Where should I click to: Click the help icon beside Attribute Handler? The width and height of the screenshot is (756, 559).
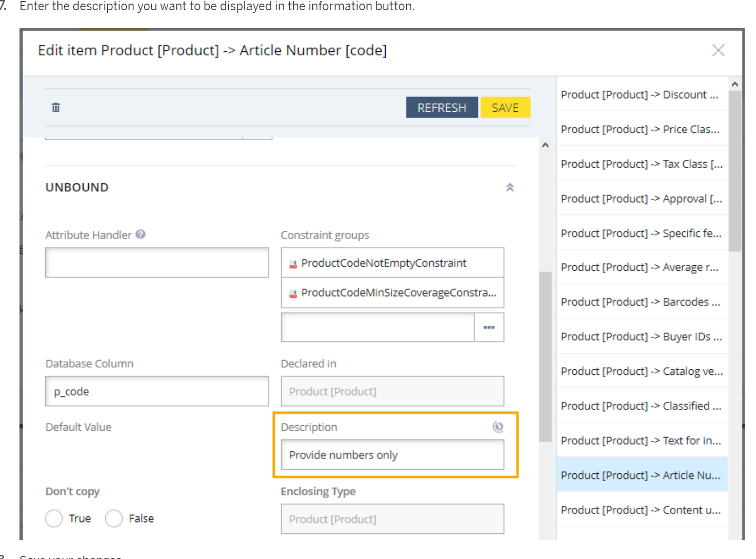(141, 234)
